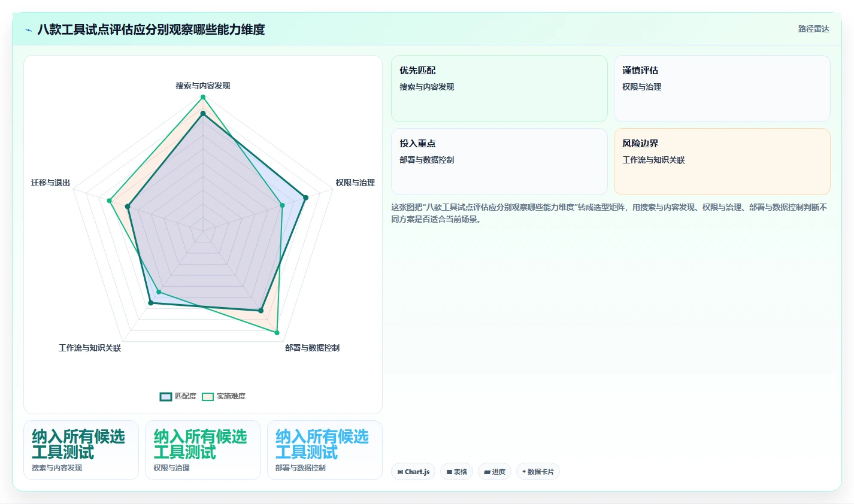
Task: Open the 风险边界 card
Action: (x=722, y=162)
